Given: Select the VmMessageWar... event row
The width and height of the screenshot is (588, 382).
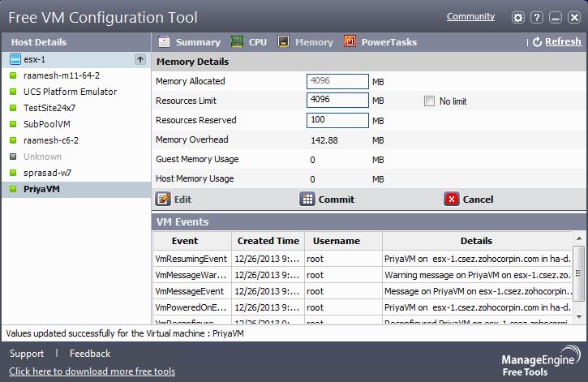Looking at the screenshot, I should pyautogui.click(x=363, y=275).
